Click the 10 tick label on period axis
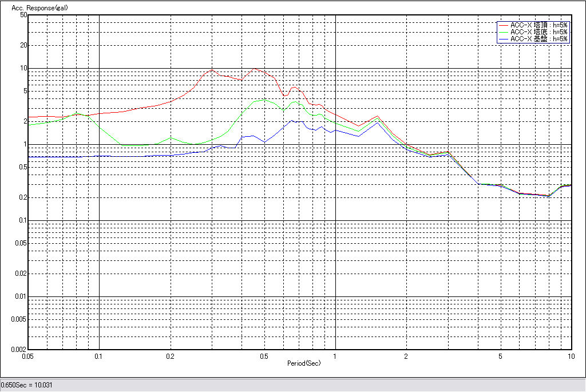Screen dimensions: 586x392 (571, 356)
